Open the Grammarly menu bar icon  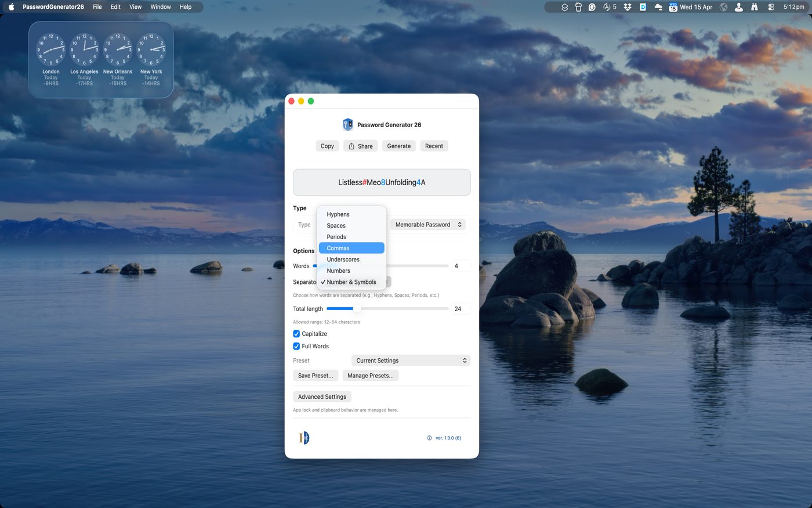click(592, 7)
